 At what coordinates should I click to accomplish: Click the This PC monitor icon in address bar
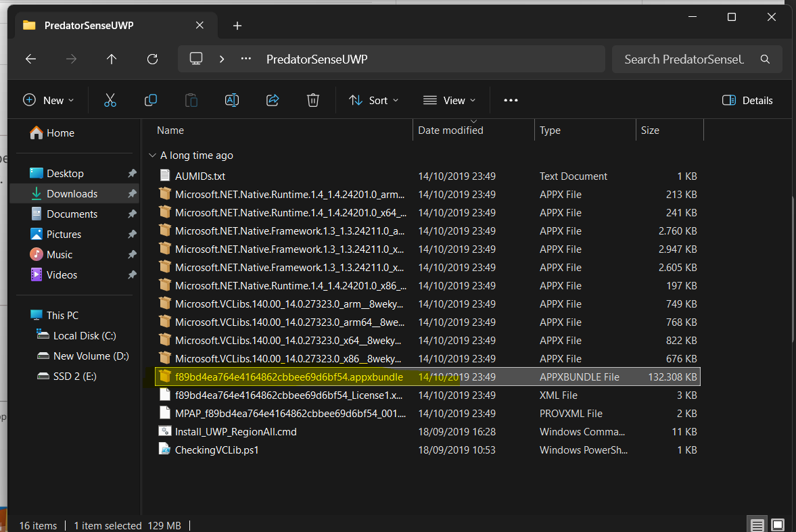click(x=196, y=58)
